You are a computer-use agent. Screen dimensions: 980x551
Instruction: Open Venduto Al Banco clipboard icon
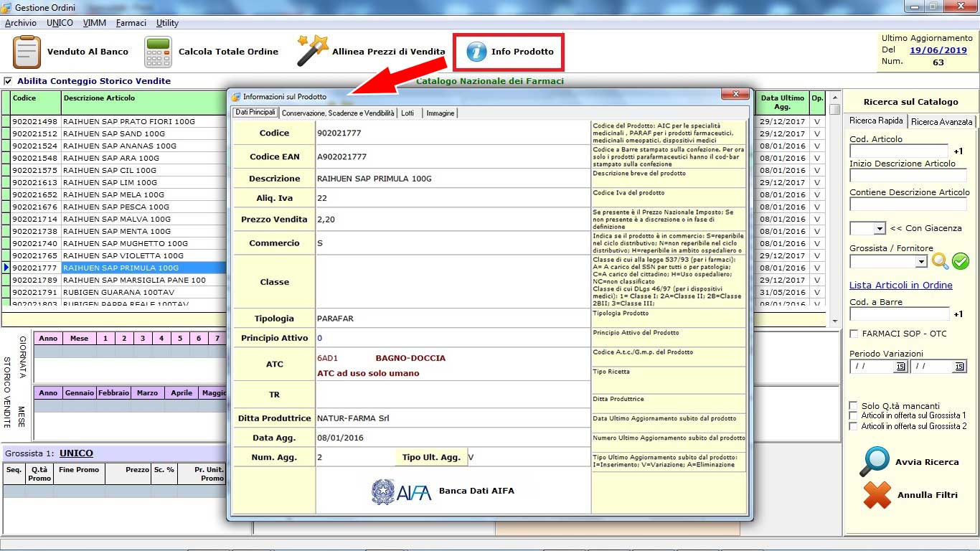coord(27,52)
